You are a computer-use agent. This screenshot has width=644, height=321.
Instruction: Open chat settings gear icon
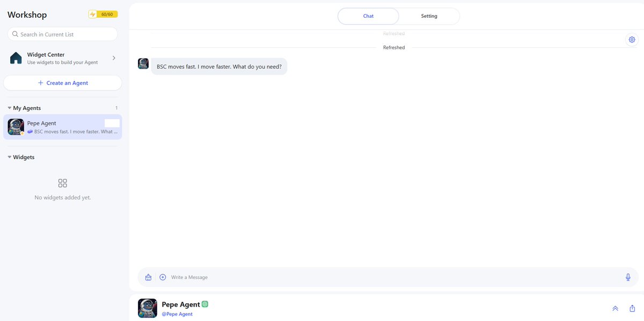[x=632, y=40]
